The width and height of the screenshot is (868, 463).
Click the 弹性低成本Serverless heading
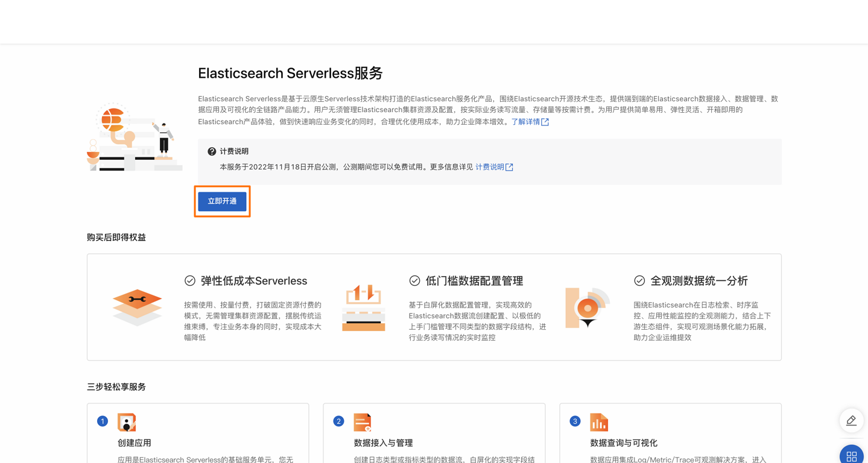point(254,281)
